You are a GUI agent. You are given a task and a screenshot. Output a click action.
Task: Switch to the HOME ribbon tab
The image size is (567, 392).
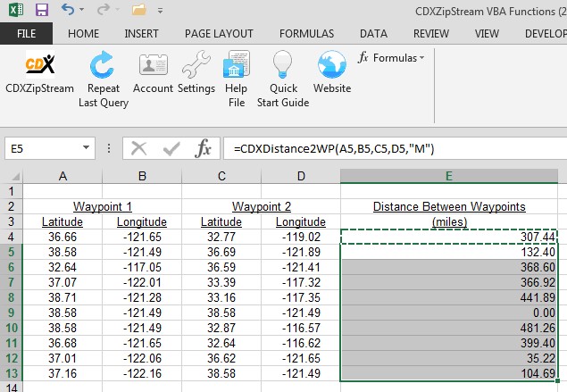83,34
